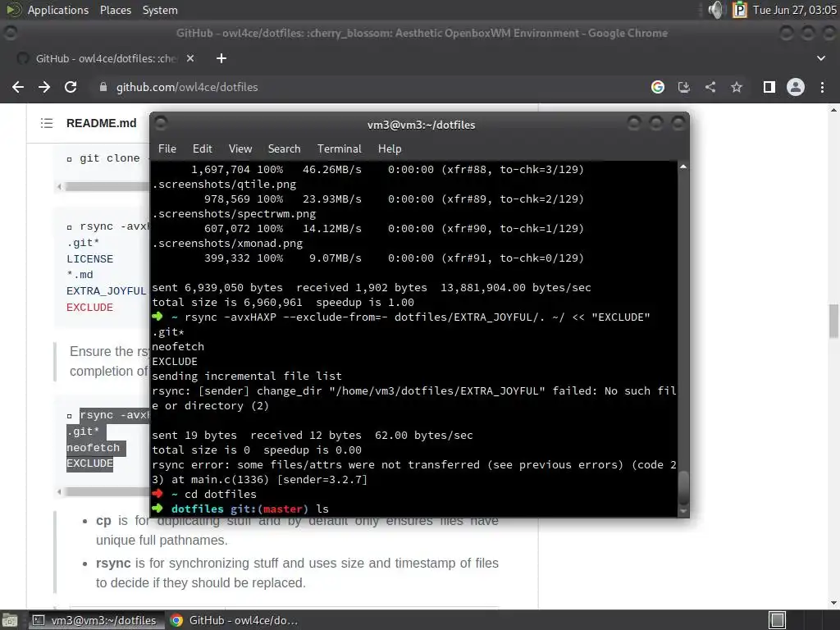The image size is (840, 630).
Task: Open the Chrome profile avatar menu
Action: tap(796, 87)
